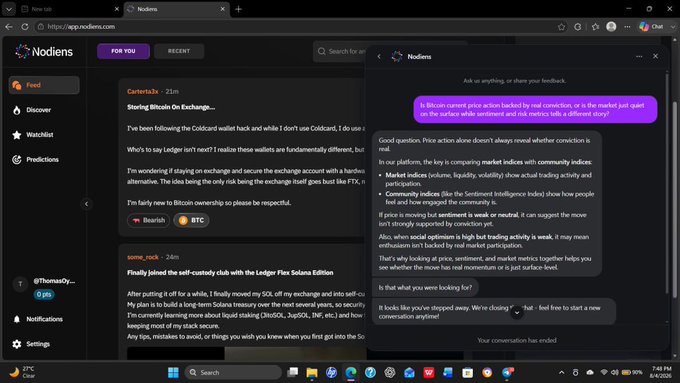Open a new browser tab
Viewport: 680px width, 383px height.
pos(238,9)
